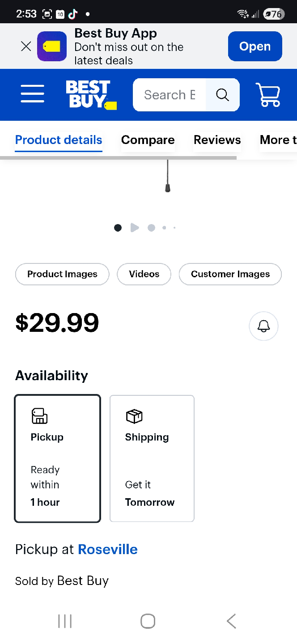
Task: Tap the bell icon for price alerts
Action: (263, 326)
